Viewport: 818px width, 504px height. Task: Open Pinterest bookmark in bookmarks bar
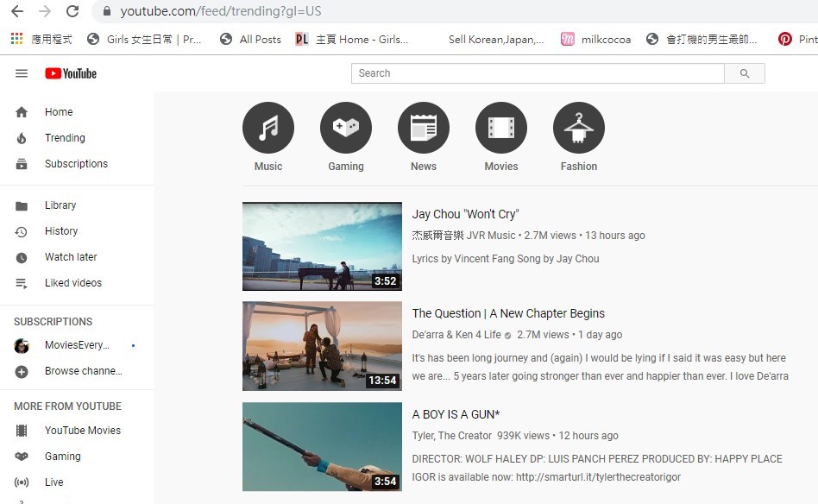point(796,39)
